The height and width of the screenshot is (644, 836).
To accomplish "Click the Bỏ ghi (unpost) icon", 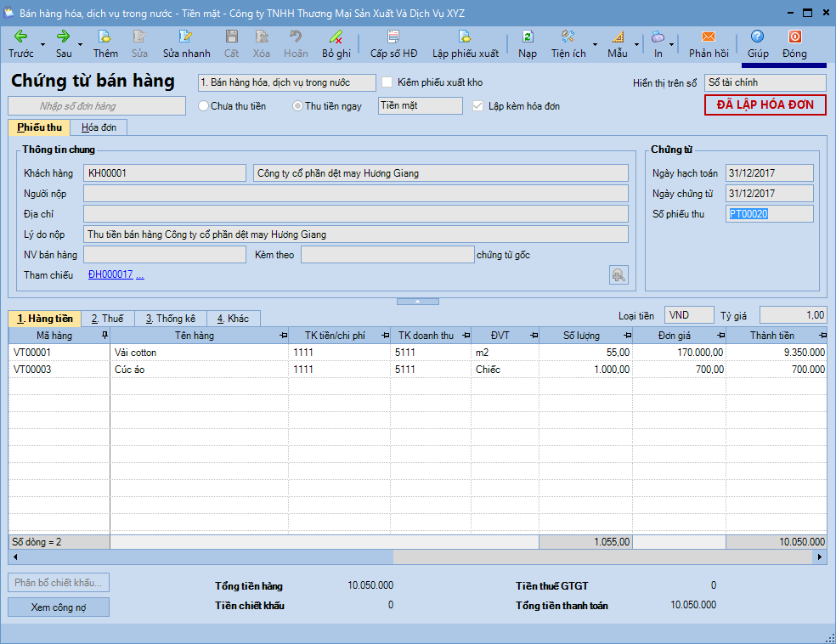I will [336, 37].
